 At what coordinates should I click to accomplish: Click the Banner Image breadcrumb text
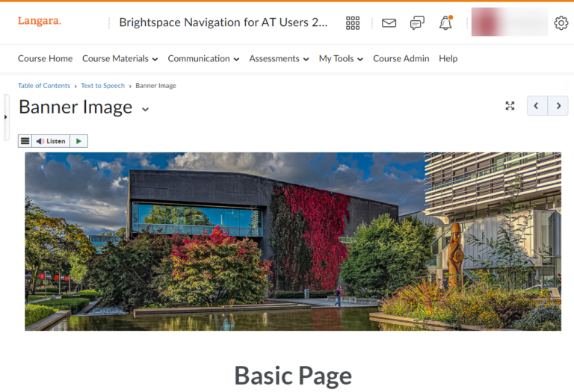tap(155, 86)
